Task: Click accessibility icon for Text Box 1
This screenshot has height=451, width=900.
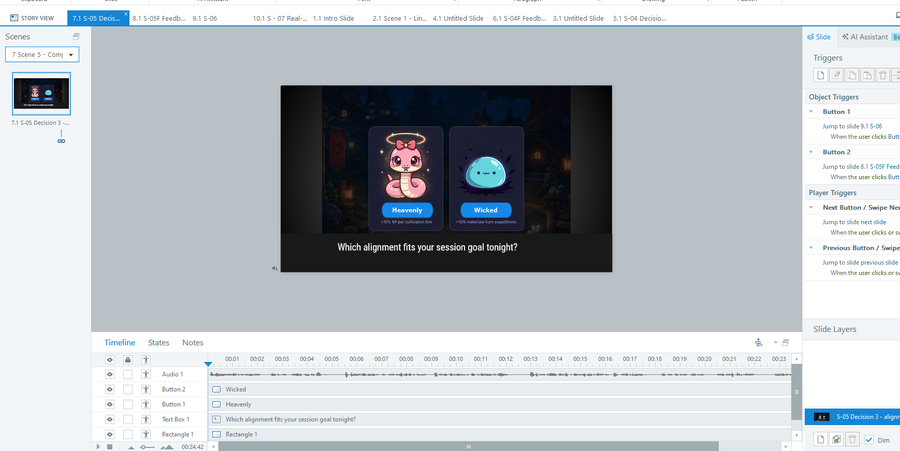Action: (x=146, y=419)
